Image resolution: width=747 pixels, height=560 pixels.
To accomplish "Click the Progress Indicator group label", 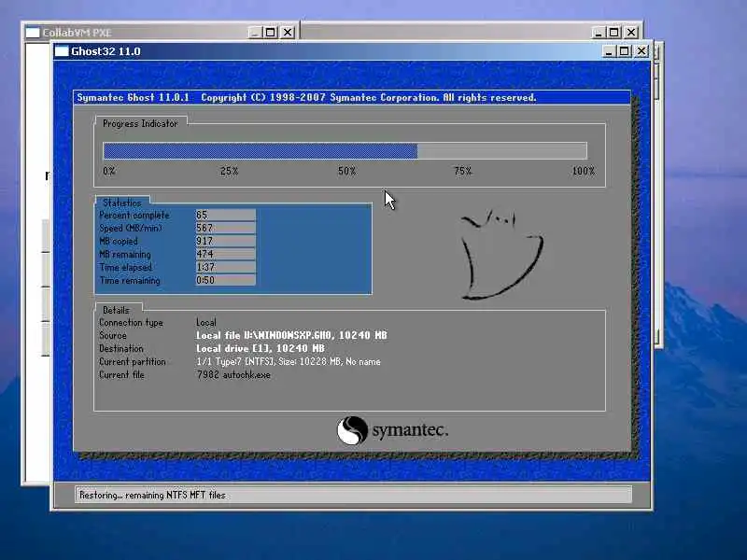I will (140, 123).
